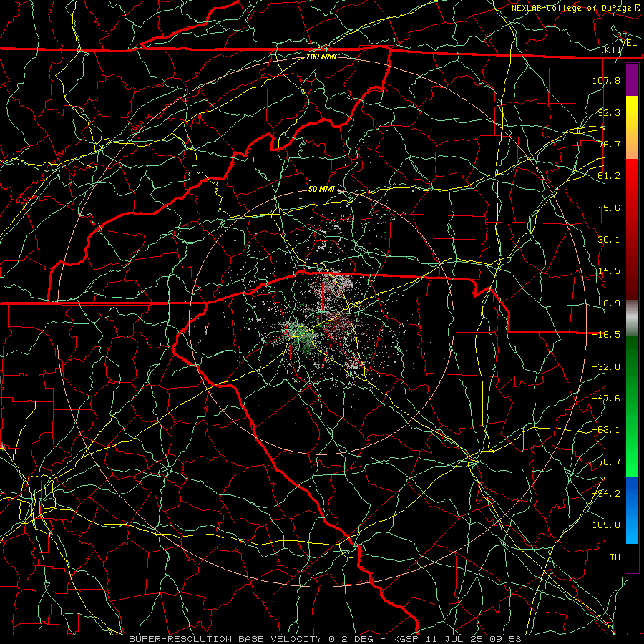
Task: Click the radar site center in the velocity echoes
Action: [321, 321]
